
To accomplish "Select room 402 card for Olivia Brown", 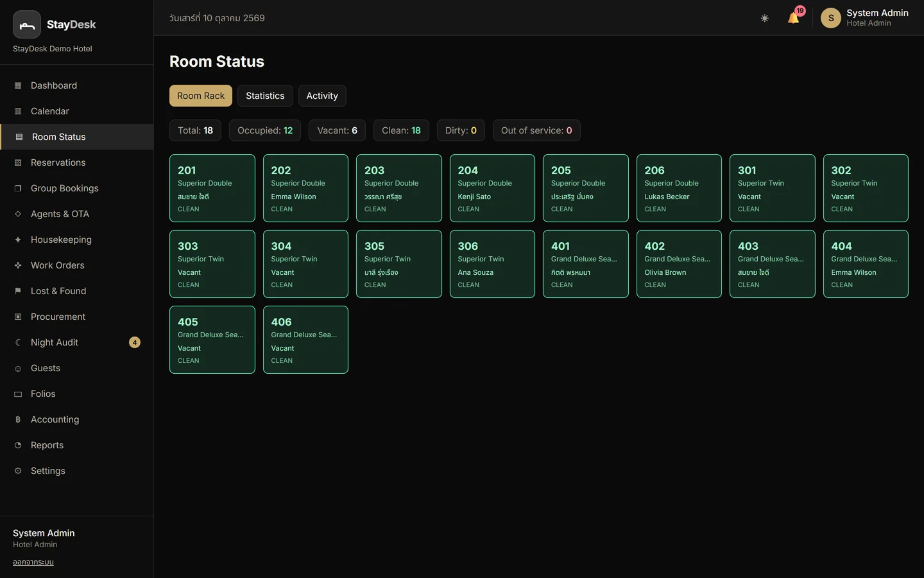I will (679, 264).
